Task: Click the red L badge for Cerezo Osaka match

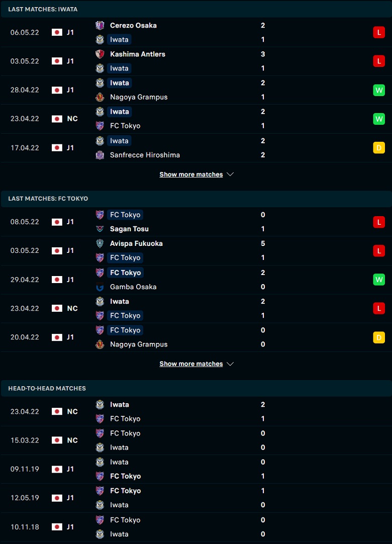Action: point(379,32)
